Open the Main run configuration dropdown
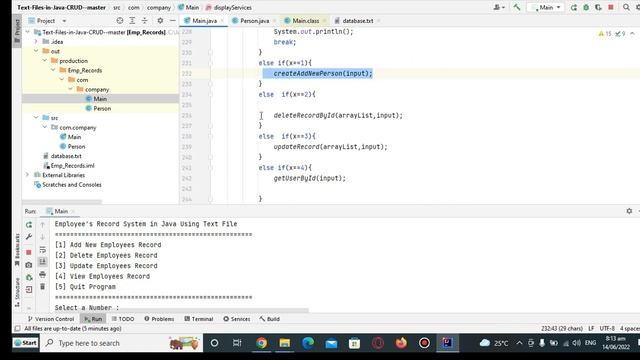Image resolution: width=640 pixels, height=360 pixels. (546, 7)
